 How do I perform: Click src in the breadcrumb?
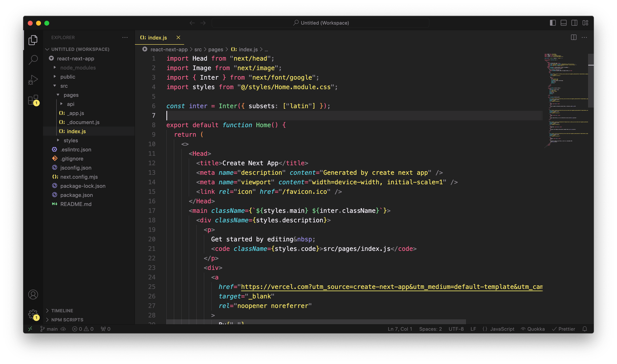coord(198,49)
